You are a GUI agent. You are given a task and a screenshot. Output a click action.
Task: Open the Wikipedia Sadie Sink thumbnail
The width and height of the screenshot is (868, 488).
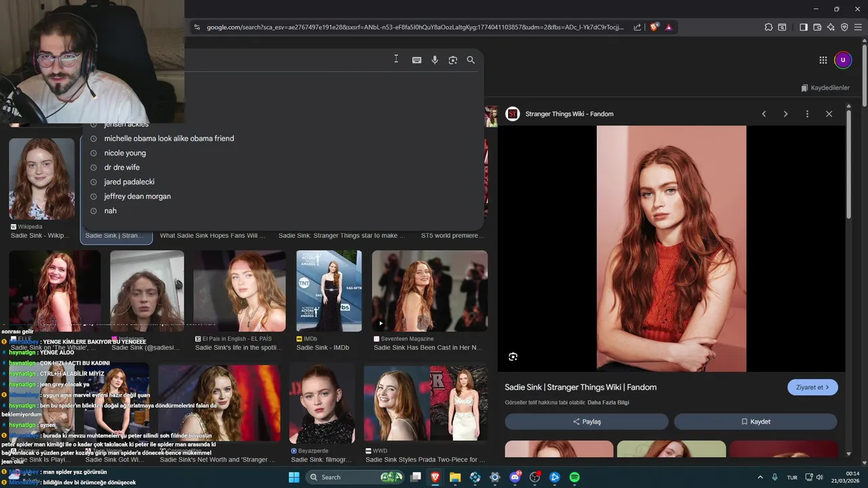coord(42,179)
